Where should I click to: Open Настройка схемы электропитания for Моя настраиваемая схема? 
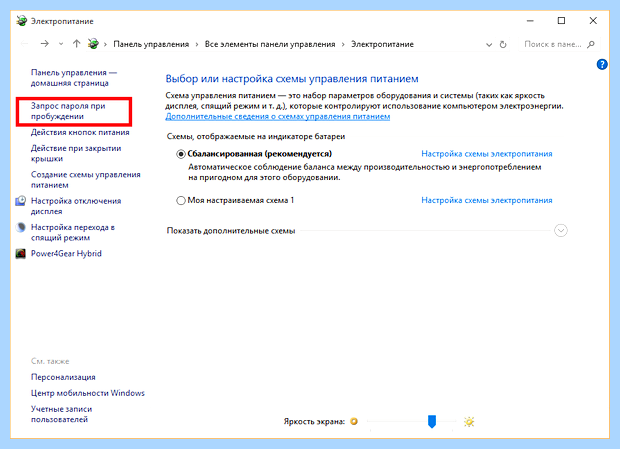487,200
